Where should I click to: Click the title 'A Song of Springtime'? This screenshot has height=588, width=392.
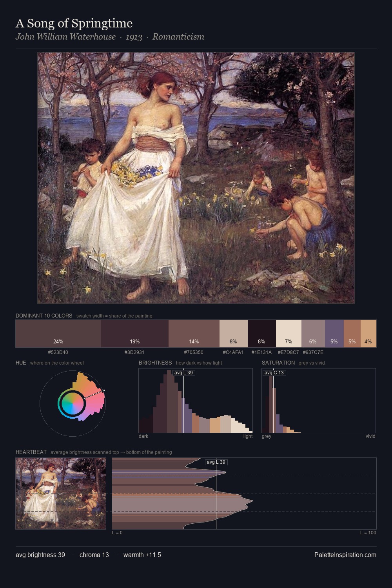[74, 24]
